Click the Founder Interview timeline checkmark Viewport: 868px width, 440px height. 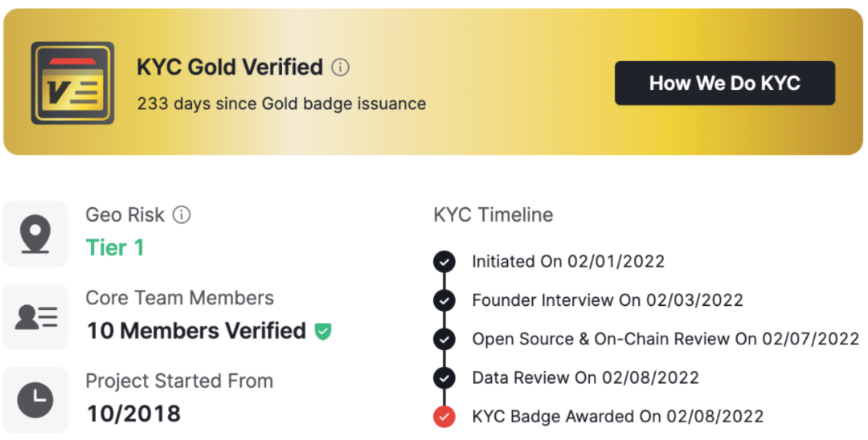[x=444, y=300]
